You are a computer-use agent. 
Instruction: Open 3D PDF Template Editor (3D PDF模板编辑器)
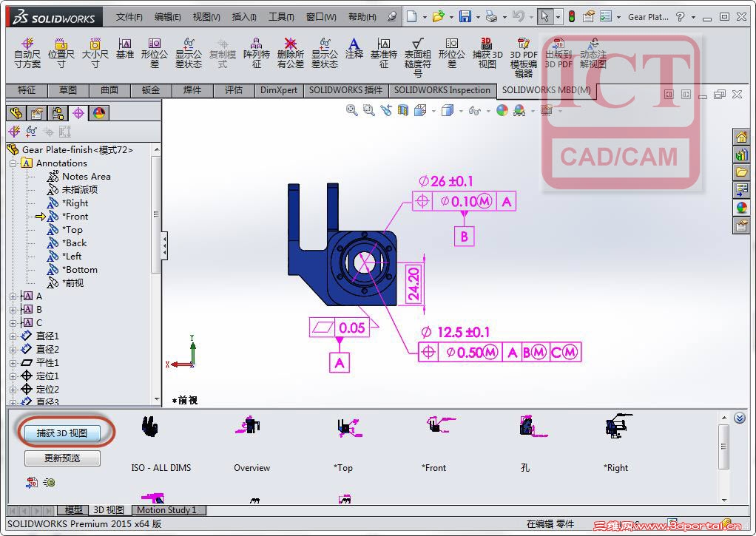[524, 58]
